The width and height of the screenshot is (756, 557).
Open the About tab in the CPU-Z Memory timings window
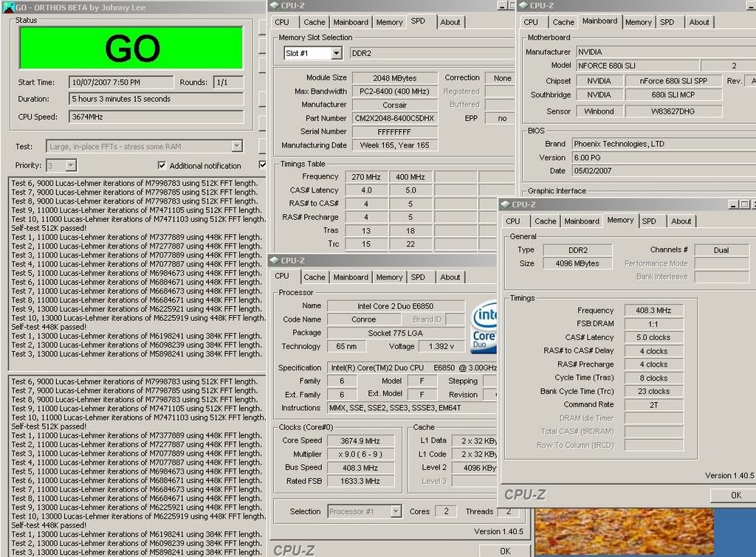(x=681, y=221)
